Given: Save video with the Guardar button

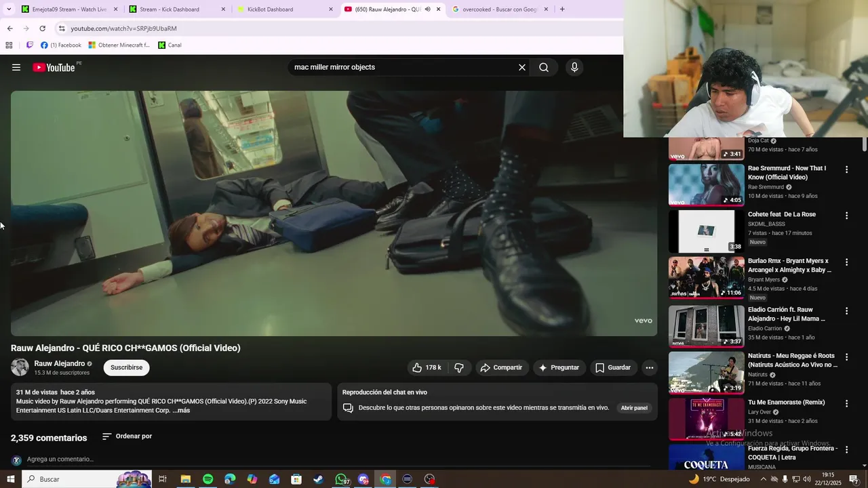Looking at the screenshot, I should pyautogui.click(x=613, y=367).
